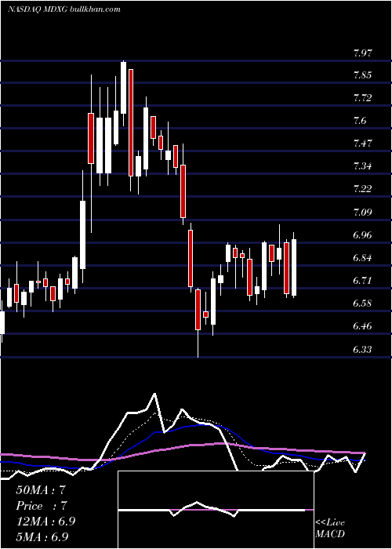Click the 7.6 price axis label
Screen dimensions: 392x549
(x=360, y=121)
